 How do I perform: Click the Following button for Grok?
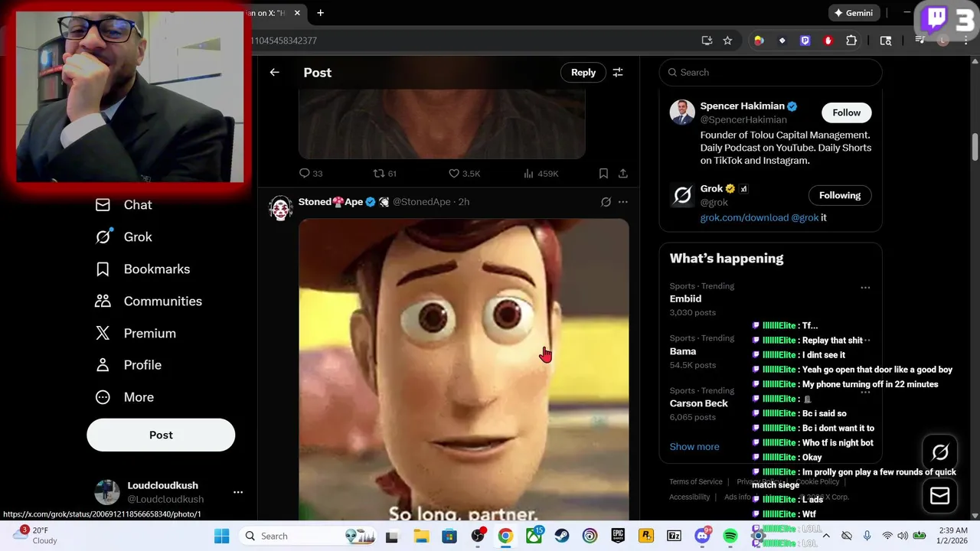(x=840, y=195)
